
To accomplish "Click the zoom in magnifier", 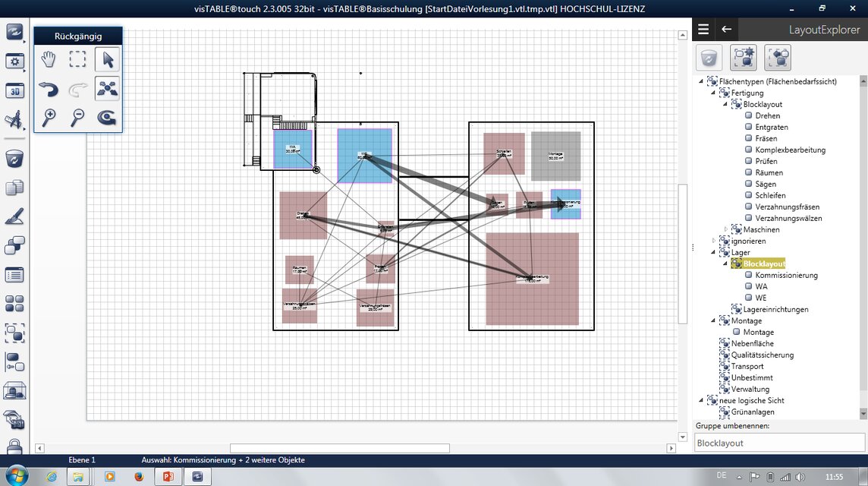I will (49, 118).
